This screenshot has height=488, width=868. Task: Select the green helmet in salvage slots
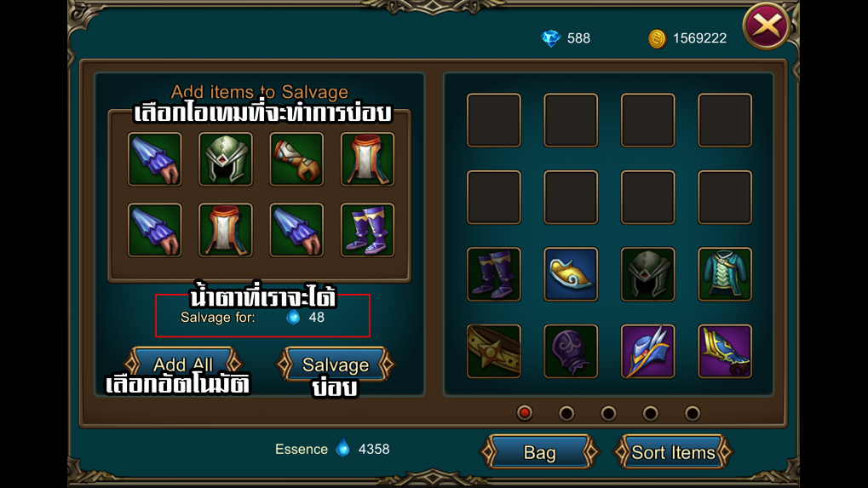(225, 159)
